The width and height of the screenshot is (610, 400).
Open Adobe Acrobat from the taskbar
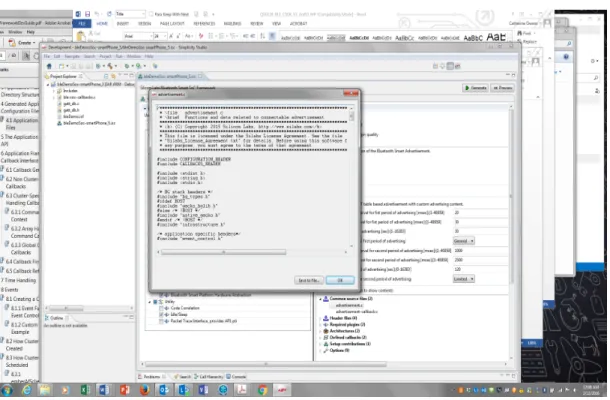pos(242,389)
